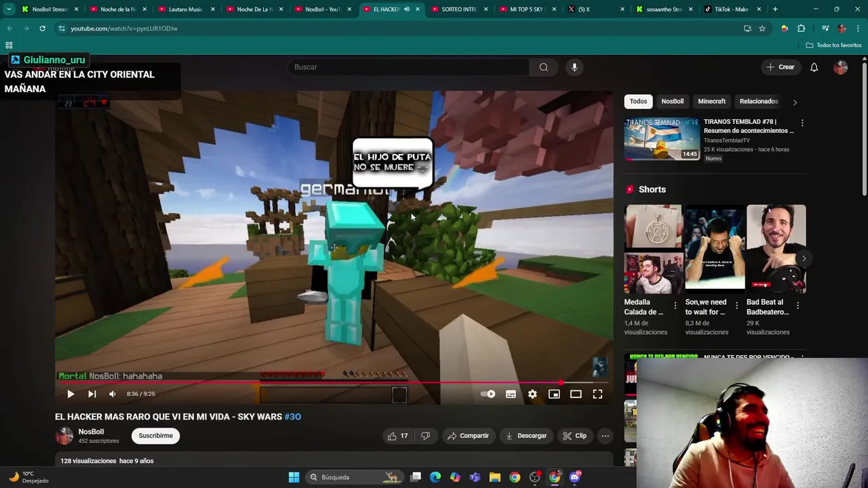Open options for Bad Beat short
The image size is (868, 488).
[797, 306]
